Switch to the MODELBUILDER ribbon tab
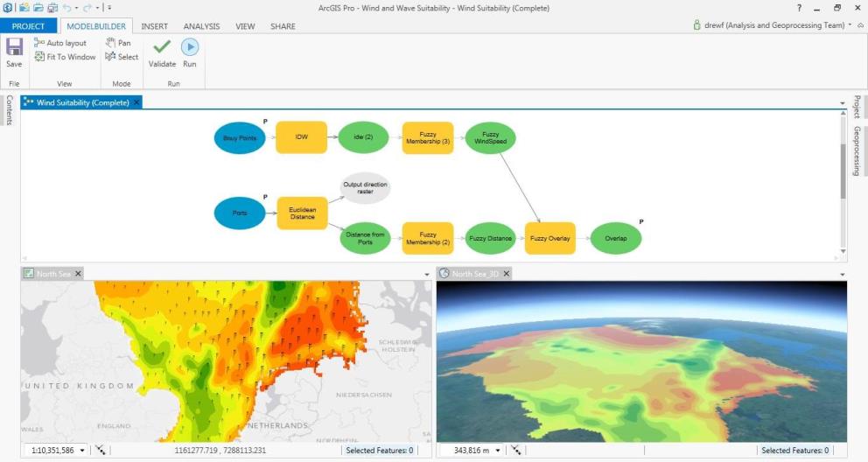Image resolution: width=868 pixels, height=462 pixels. [96, 26]
